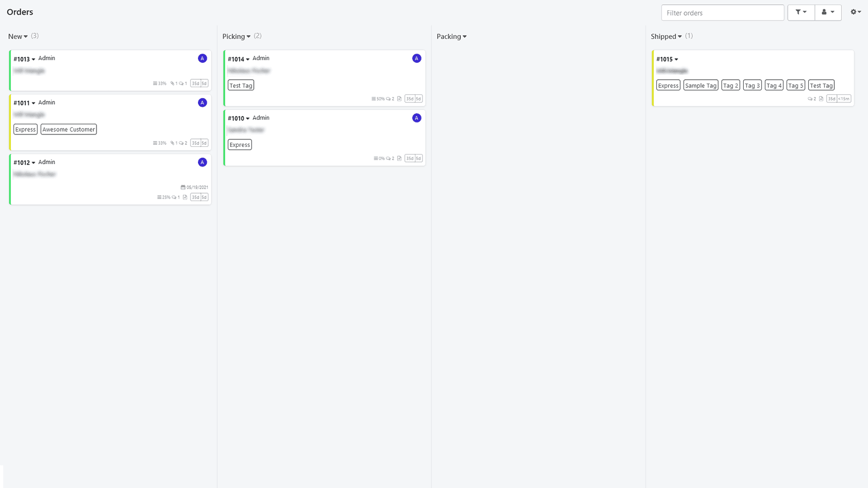
Task: Select the Packing column heading
Action: (449, 36)
